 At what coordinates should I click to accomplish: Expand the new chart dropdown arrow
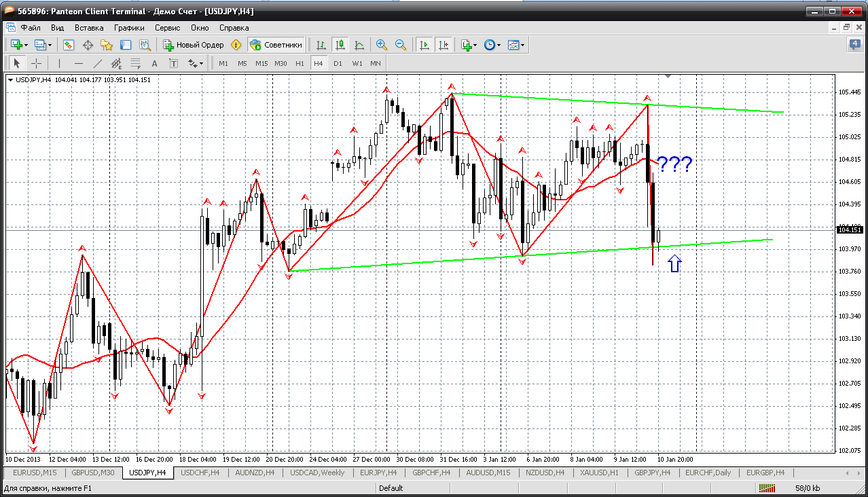pos(26,45)
